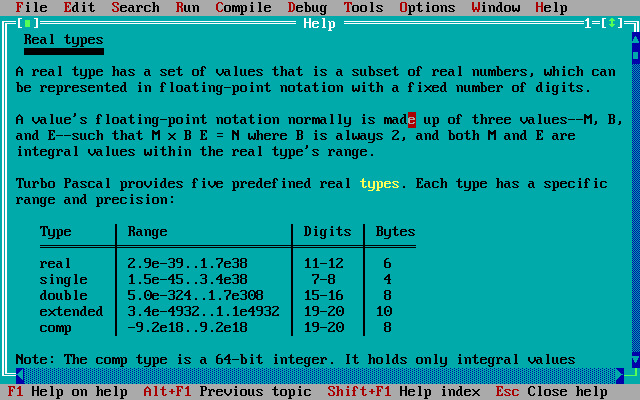Click the horizontal scrollbar left arrow
The height and width of the screenshot is (400, 640).
20,376
